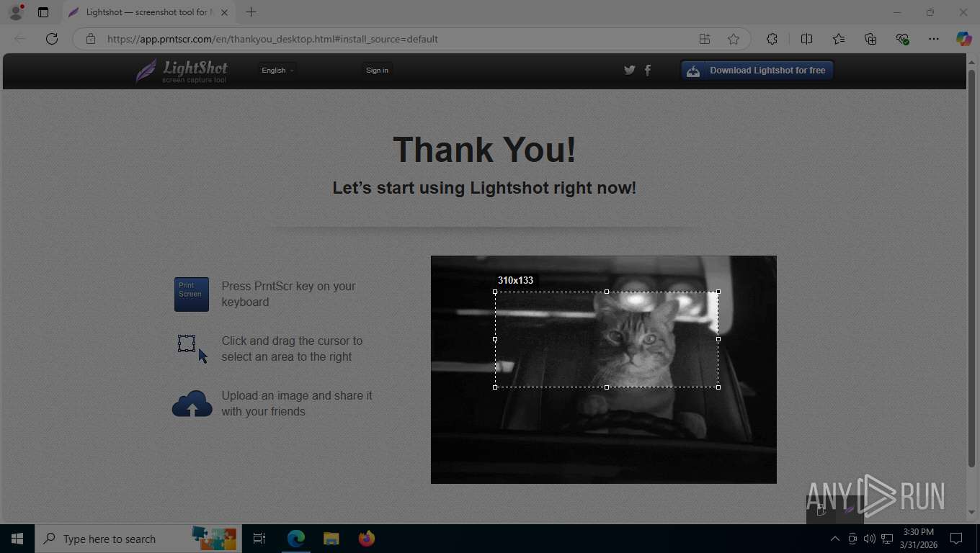Open the Copilot sidebar icon
The height and width of the screenshot is (553, 980).
pos(964,39)
